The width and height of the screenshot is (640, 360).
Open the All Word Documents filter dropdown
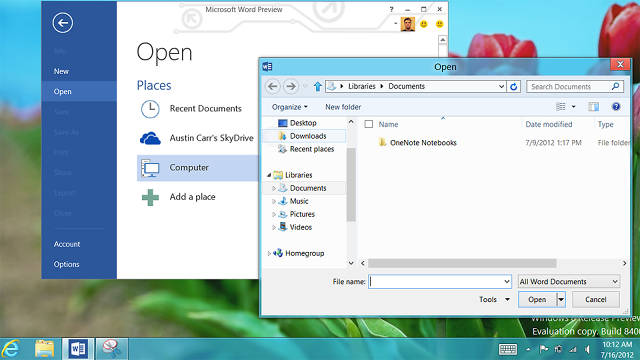pos(569,281)
